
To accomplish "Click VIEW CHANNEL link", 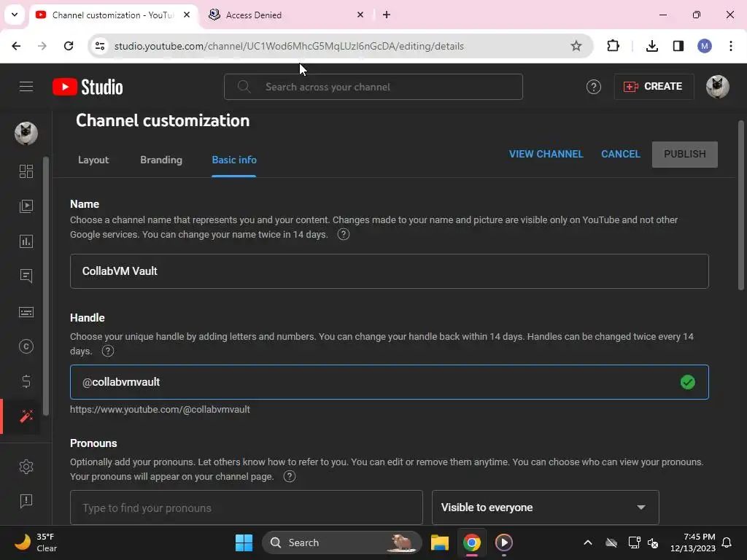I will click(546, 155).
